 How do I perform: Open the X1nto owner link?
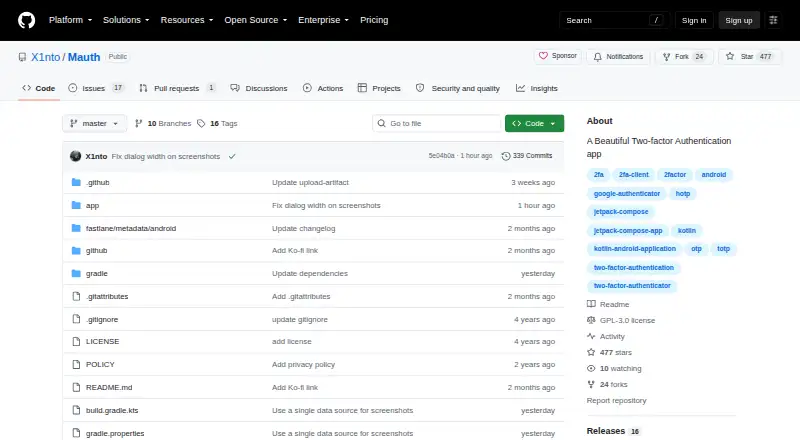pyautogui.click(x=45, y=57)
